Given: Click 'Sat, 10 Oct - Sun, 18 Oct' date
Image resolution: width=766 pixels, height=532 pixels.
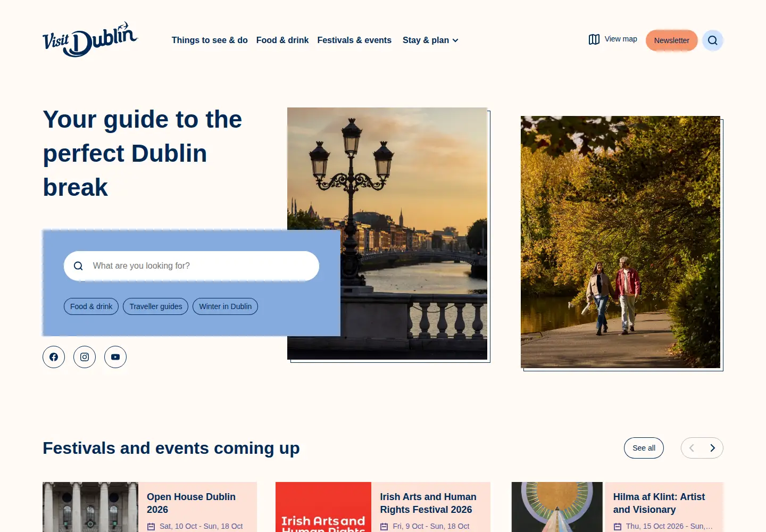Looking at the screenshot, I should pyautogui.click(x=201, y=526).
